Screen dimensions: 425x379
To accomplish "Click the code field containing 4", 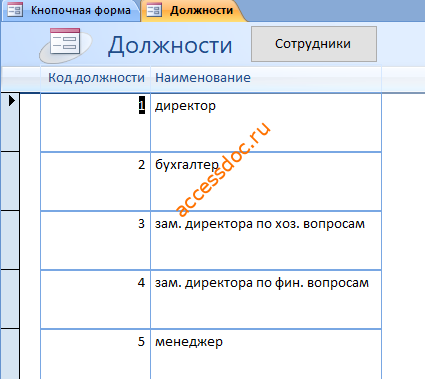I will [x=95, y=299].
